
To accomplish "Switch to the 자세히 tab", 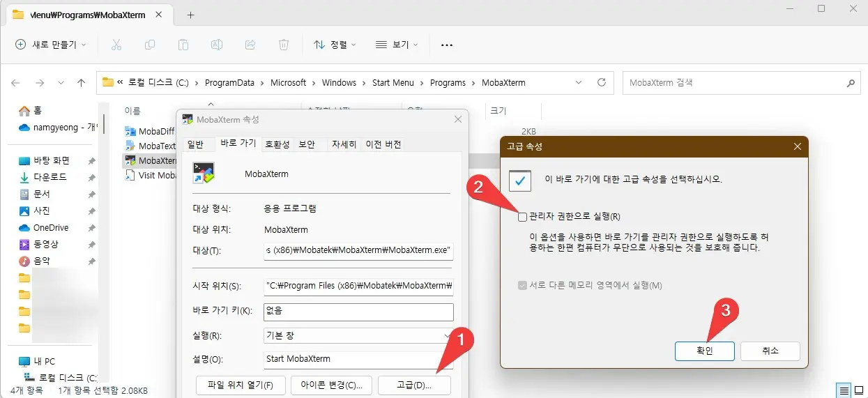I will tap(344, 144).
